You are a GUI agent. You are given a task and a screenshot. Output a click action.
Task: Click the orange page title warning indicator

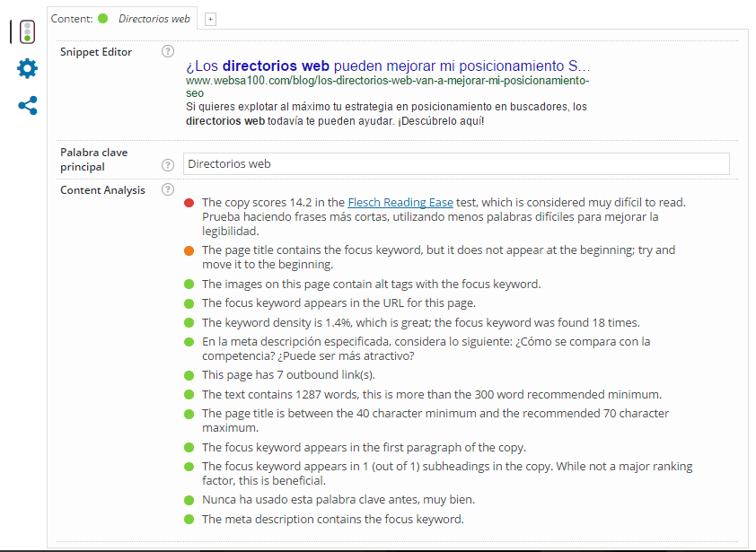pos(189,250)
